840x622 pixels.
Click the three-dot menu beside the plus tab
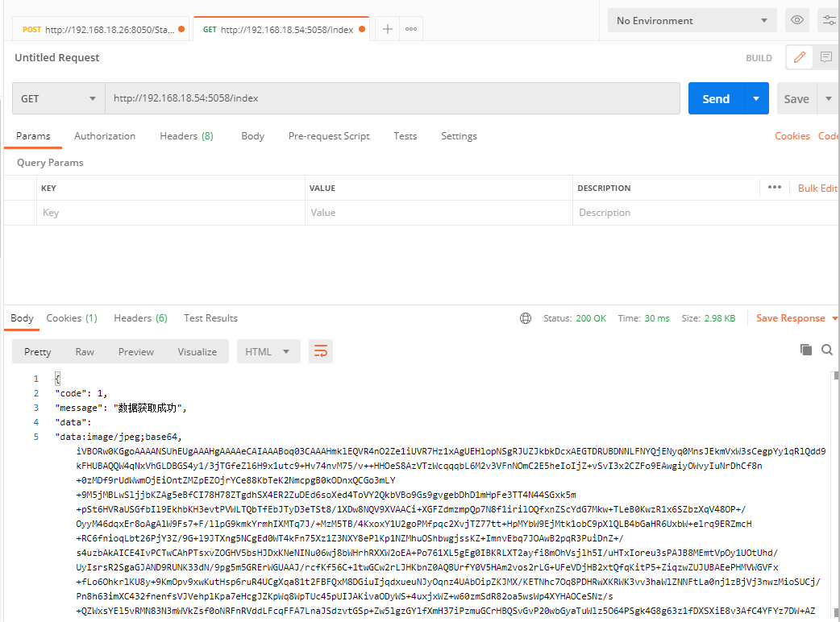(411, 28)
